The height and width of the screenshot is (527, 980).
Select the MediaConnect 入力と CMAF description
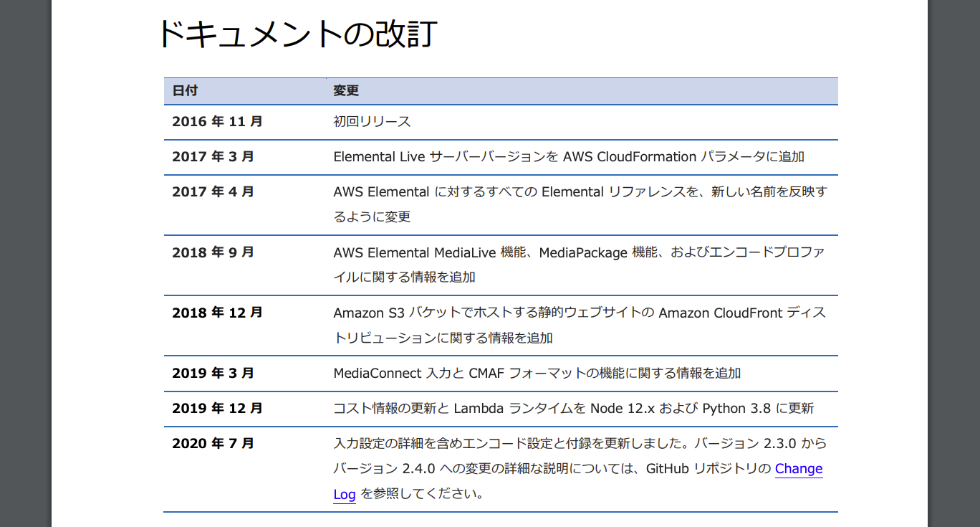pos(537,374)
